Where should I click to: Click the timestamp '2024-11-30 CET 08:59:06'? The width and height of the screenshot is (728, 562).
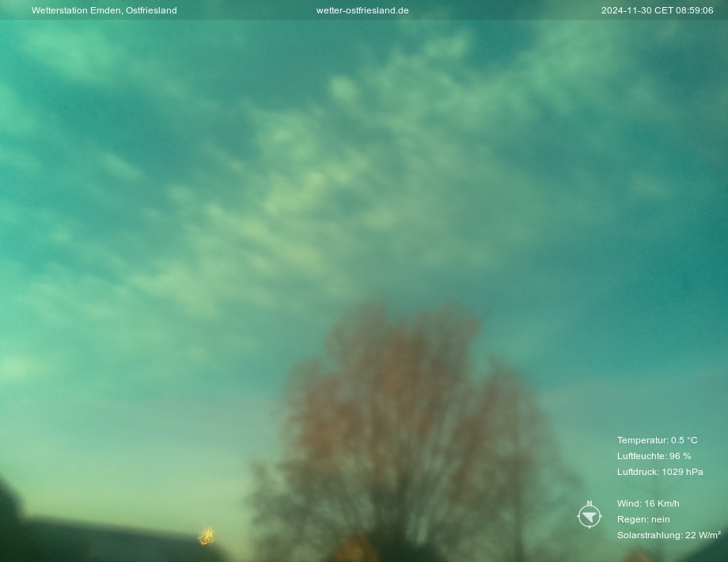point(657,10)
